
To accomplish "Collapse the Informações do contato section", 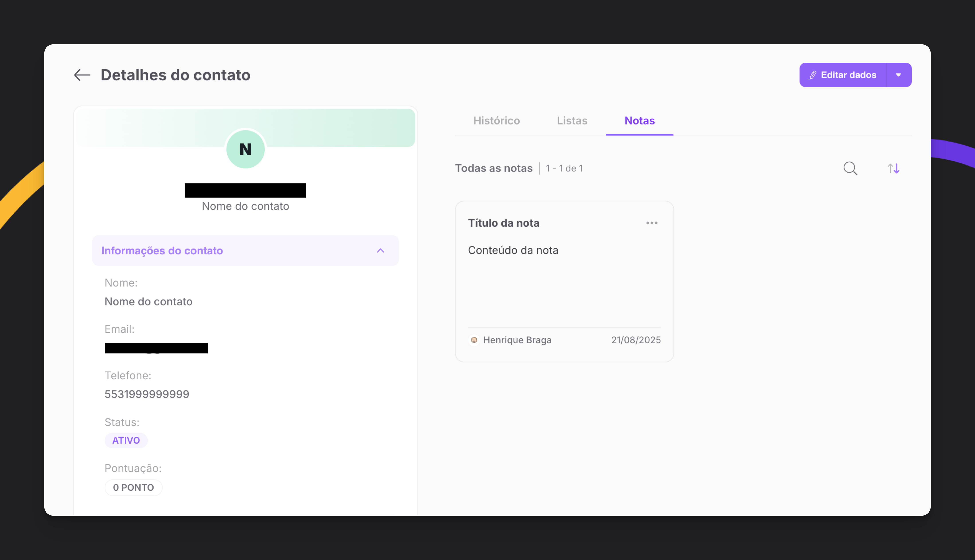I will pyautogui.click(x=245, y=250).
